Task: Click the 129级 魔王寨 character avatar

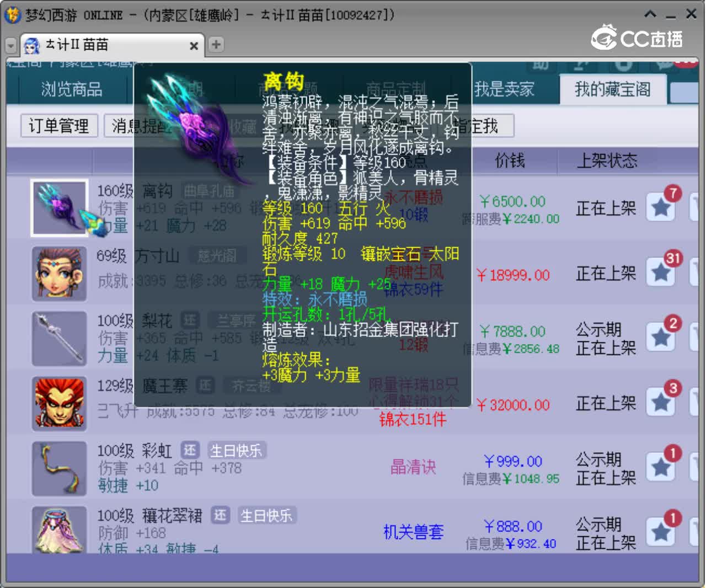Action: pyautogui.click(x=59, y=403)
